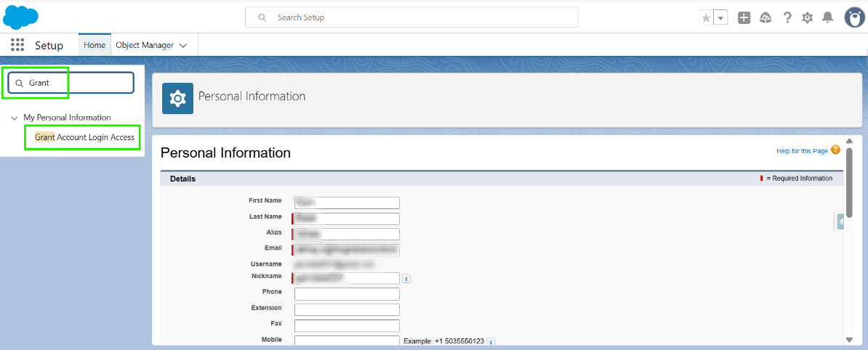This screenshot has width=868, height=350.
Task: Click the Quick Find box containing Grant
Action: pos(71,83)
